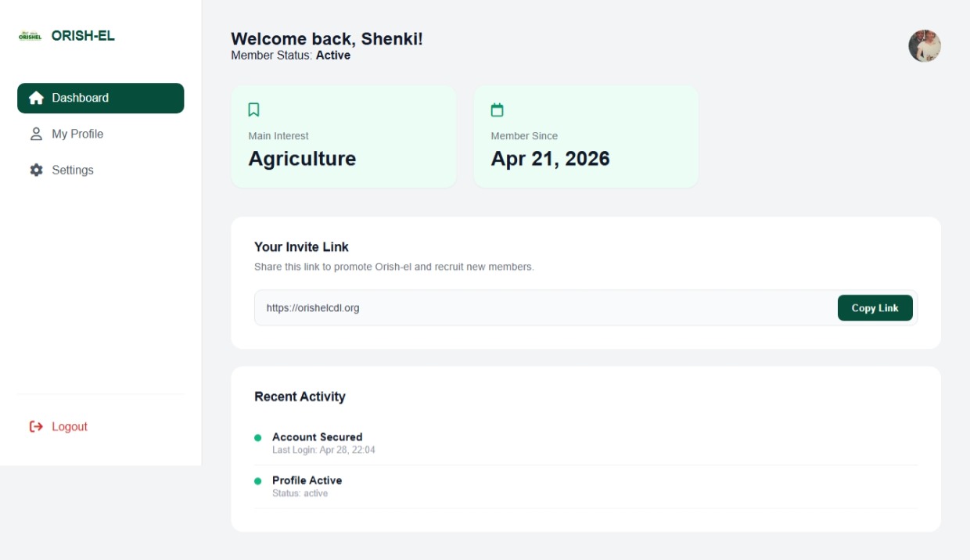Click the My Profile person icon
The image size is (970, 560).
(36, 134)
